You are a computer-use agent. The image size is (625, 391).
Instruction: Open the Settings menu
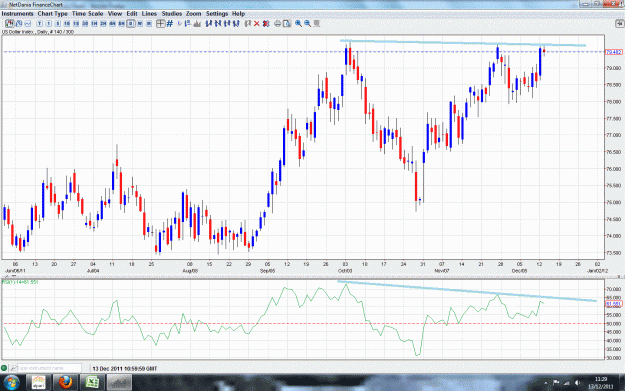pos(217,14)
